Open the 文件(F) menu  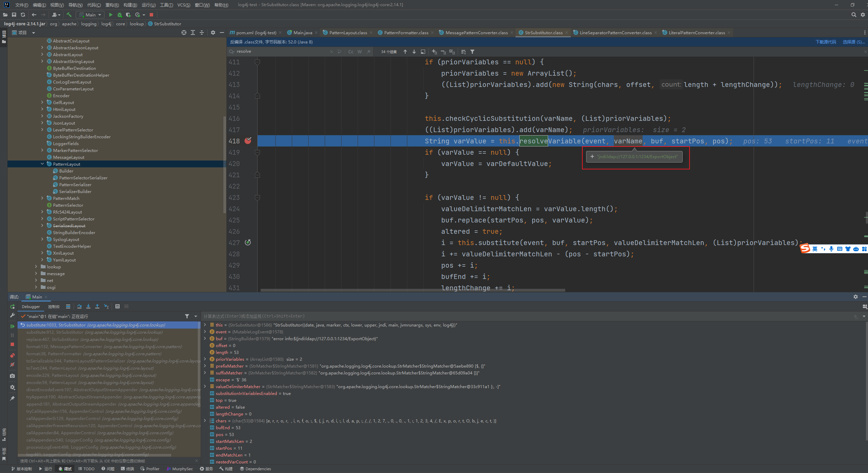22,5
